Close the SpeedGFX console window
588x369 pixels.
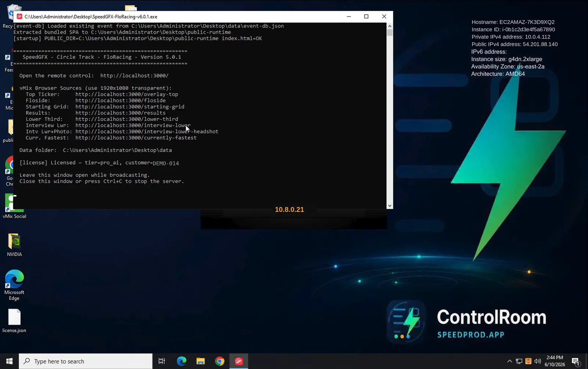pos(384,17)
